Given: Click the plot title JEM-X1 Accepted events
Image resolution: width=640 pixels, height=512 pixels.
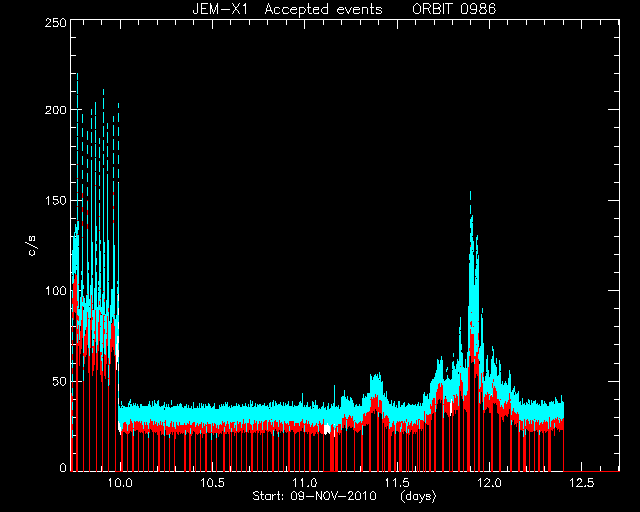Looking at the screenshot, I should pos(287,9).
